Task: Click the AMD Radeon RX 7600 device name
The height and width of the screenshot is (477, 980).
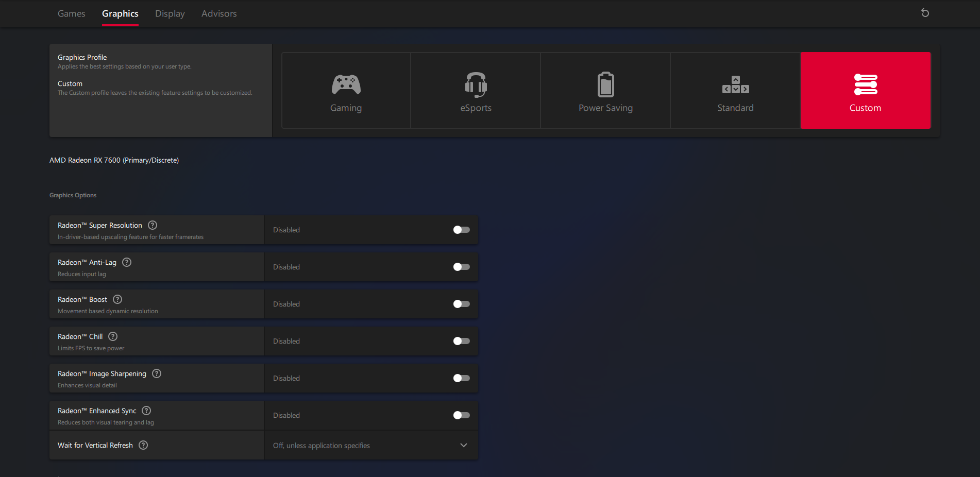Action: (x=114, y=160)
